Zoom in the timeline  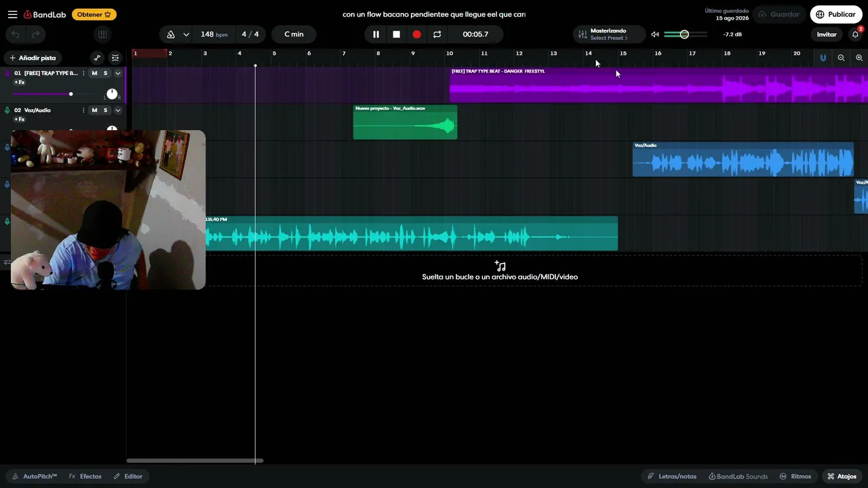point(859,58)
